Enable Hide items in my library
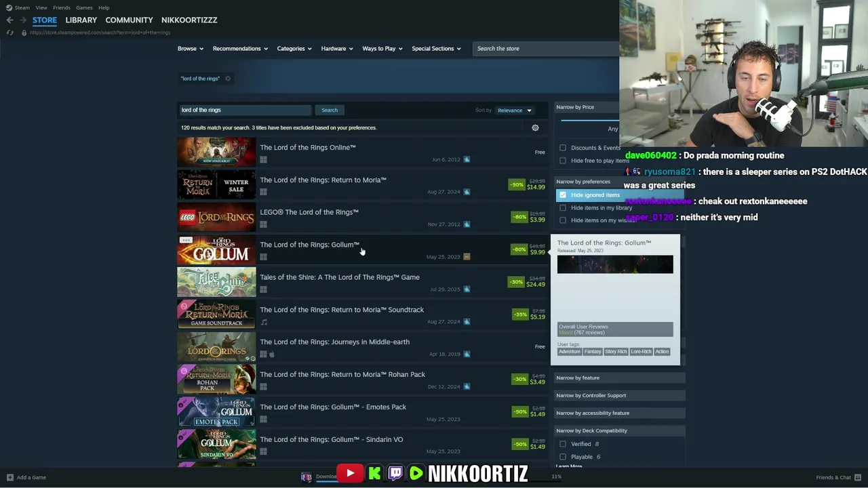This screenshot has width=868, height=488. [x=563, y=208]
